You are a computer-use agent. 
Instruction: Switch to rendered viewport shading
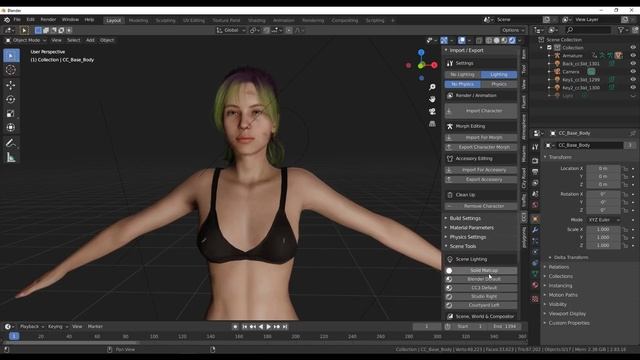(512, 40)
